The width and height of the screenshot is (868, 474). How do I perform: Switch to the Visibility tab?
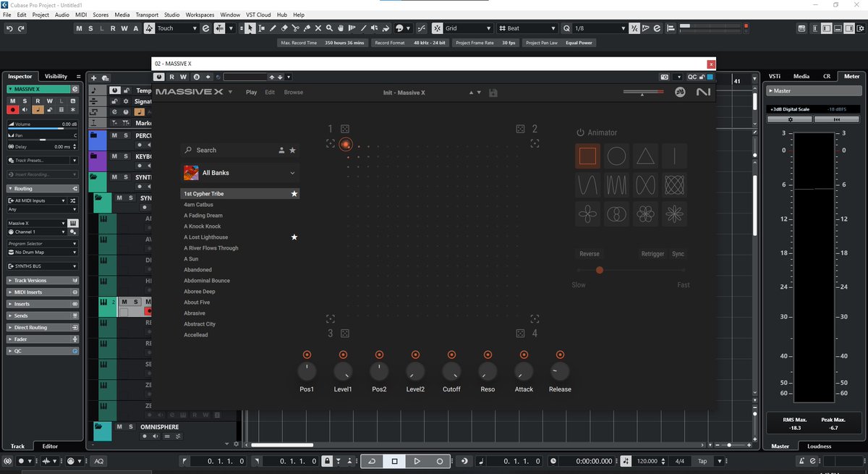tap(56, 76)
